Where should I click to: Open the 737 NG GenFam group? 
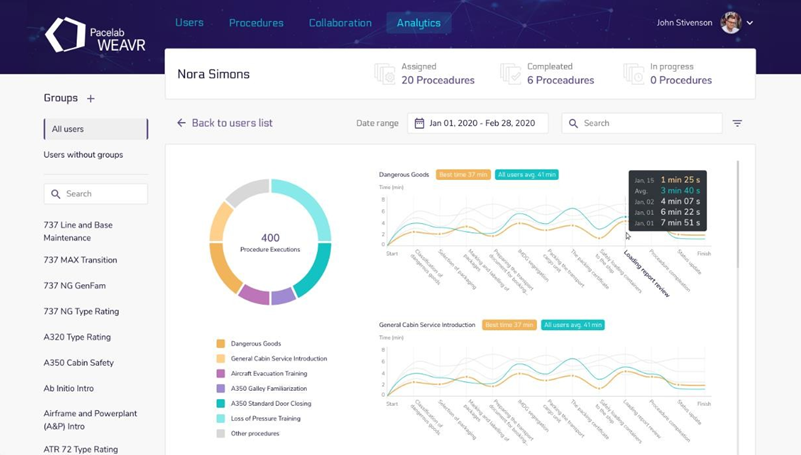click(x=75, y=285)
